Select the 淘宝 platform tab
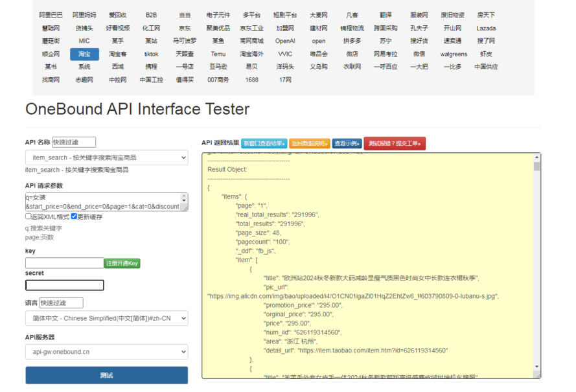The image size is (576, 392). [x=84, y=54]
